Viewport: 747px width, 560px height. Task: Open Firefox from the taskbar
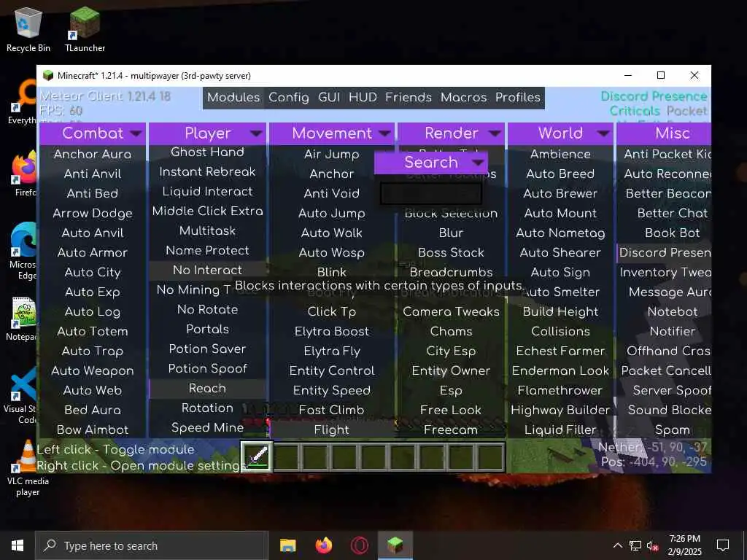tap(323, 545)
